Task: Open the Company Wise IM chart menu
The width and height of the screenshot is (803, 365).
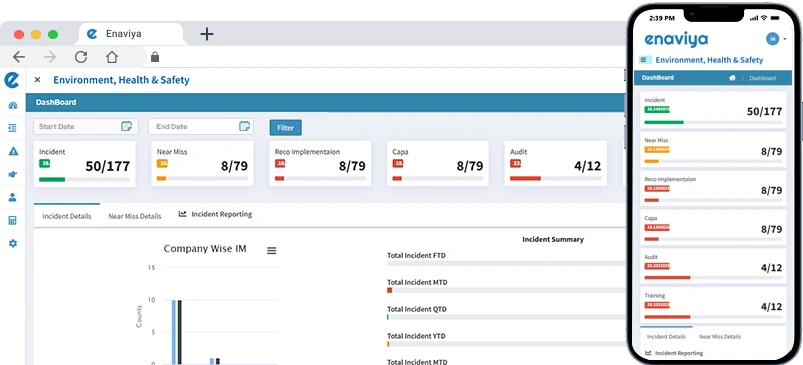Action: coord(272,250)
